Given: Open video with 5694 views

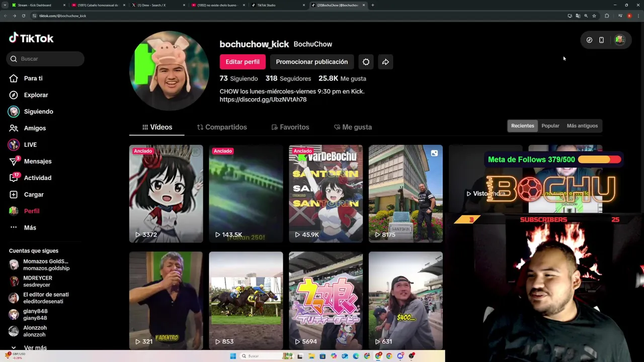Looking at the screenshot, I should click(326, 301).
